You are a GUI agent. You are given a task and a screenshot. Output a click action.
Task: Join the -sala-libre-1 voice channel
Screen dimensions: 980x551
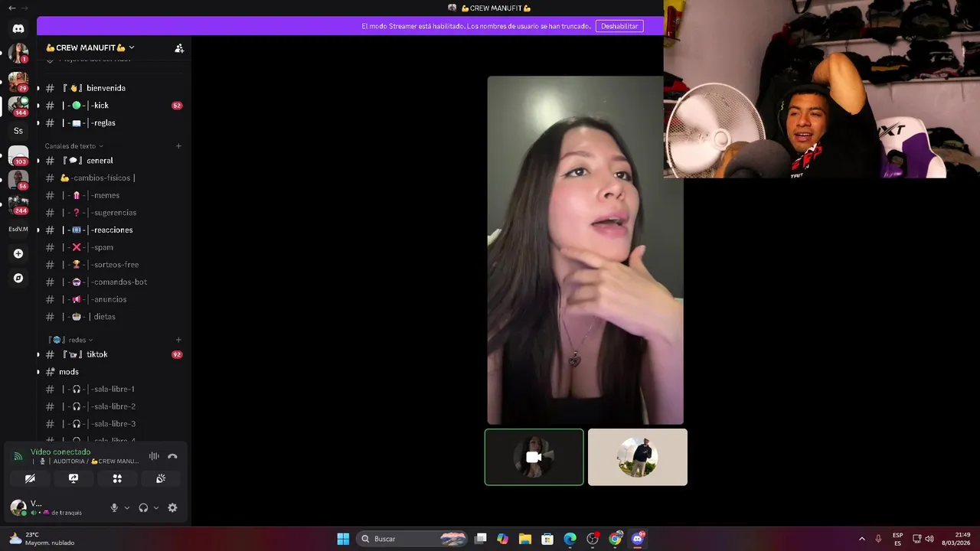point(113,389)
